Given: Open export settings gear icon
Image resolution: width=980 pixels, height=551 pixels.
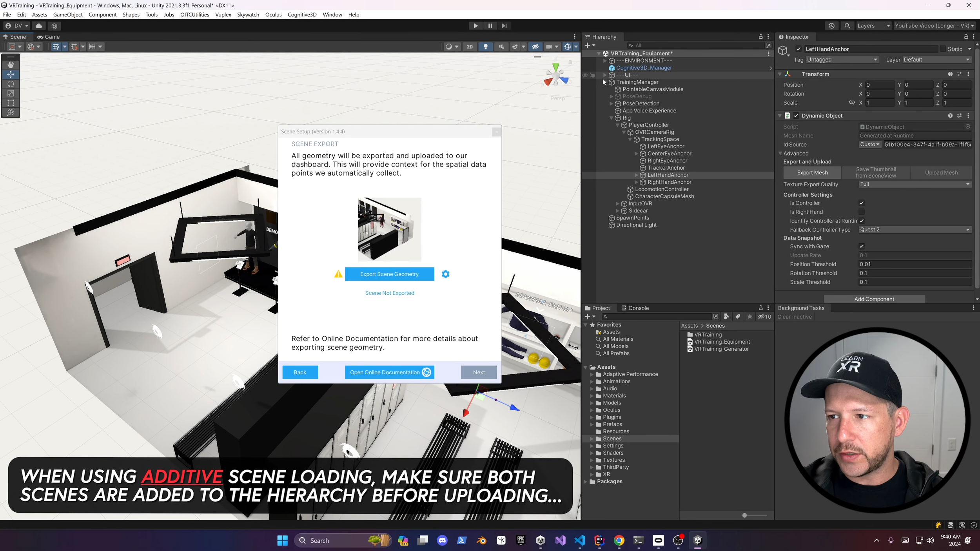Looking at the screenshot, I should pos(445,274).
